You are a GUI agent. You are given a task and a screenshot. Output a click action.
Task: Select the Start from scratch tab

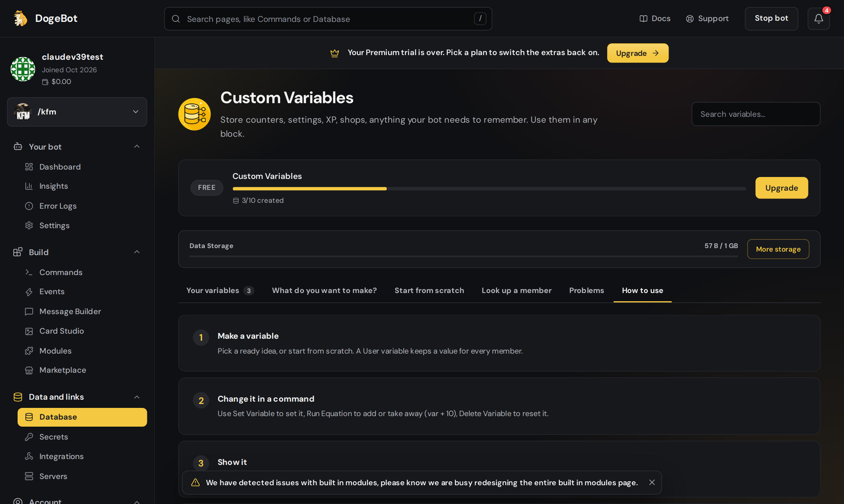[x=429, y=290]
